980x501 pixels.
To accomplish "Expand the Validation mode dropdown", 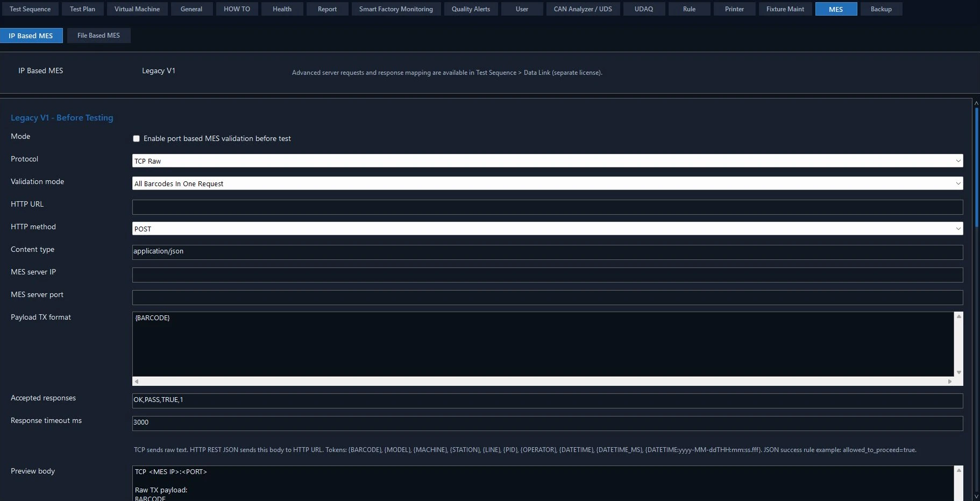I will [x=548, y=184].
